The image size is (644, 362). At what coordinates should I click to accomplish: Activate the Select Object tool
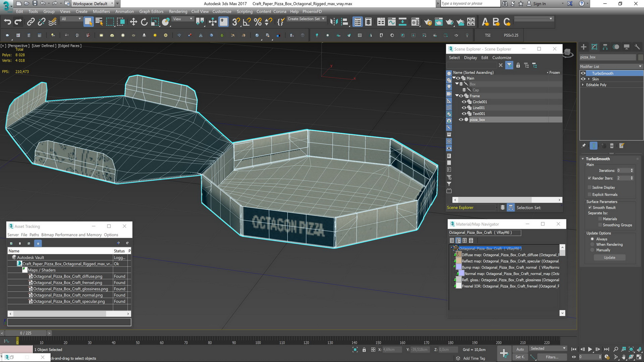pos(88,22)
